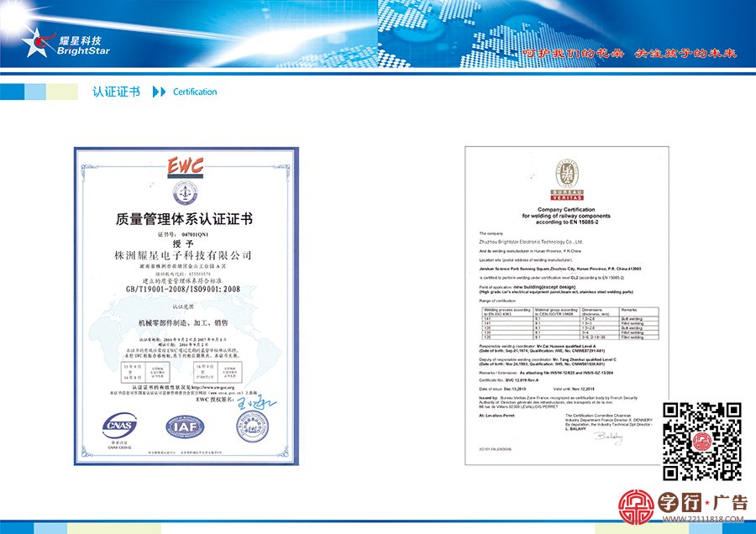This screenshot has height=534, width=756.
Task: Open the EWC quality management certificate image
Action: (186, 306)
